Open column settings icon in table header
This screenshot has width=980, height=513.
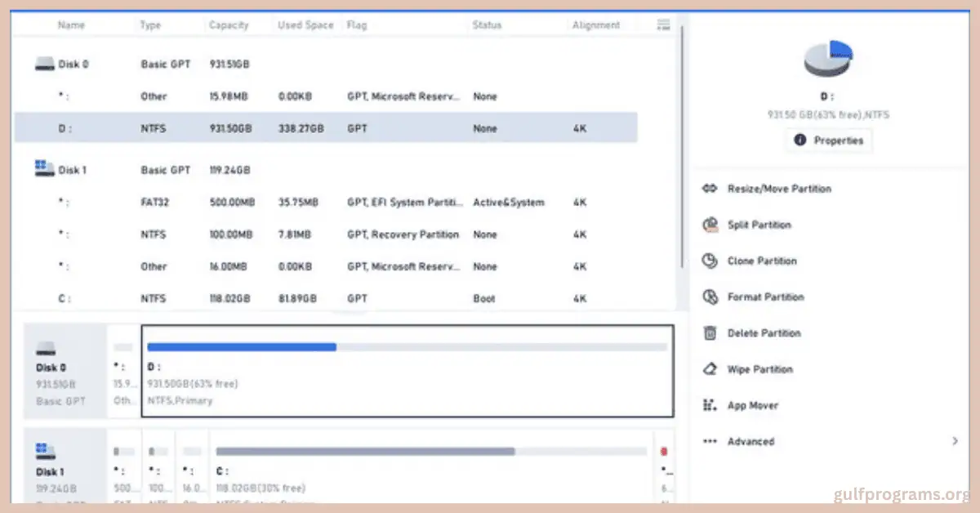[x=664, y=25]
